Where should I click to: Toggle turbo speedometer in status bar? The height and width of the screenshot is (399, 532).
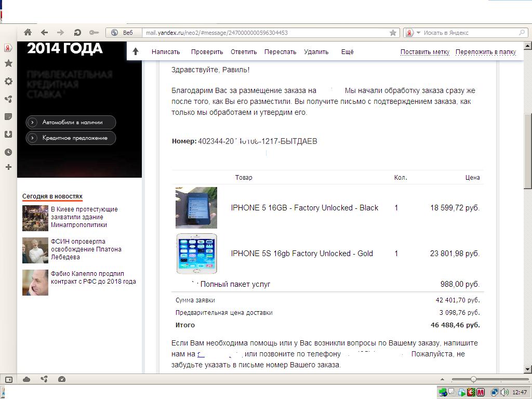tap(62, 379)
